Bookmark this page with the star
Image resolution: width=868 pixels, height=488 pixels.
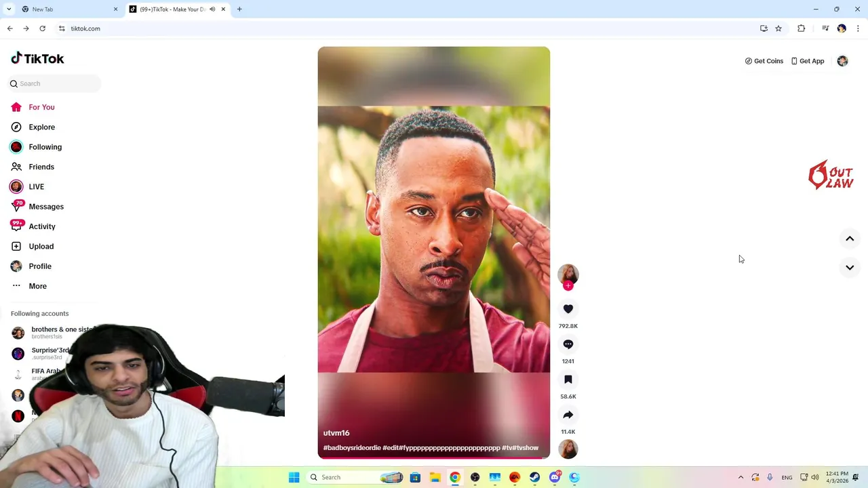coord(778,28)
